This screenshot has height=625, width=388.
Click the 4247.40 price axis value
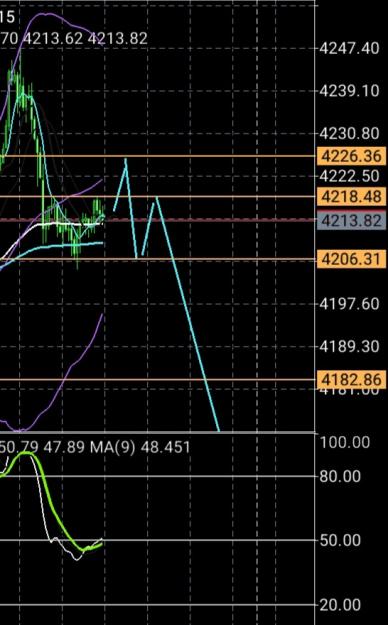[349, 49]
